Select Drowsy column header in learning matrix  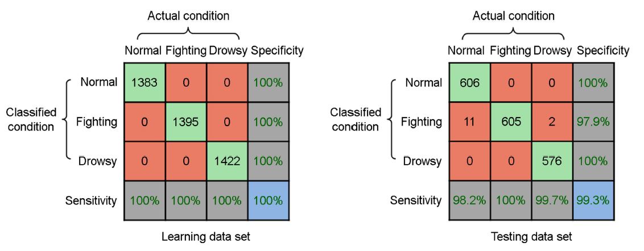tap(228, 51)
